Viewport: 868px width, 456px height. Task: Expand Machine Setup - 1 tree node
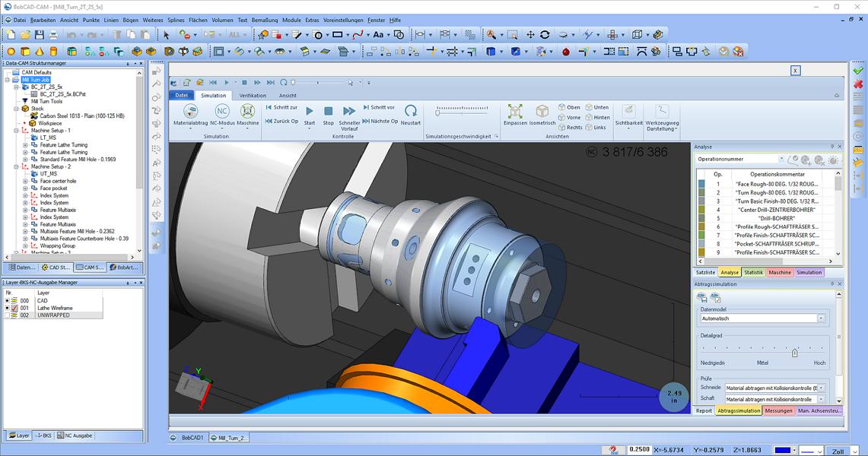[x=16, y=131]
